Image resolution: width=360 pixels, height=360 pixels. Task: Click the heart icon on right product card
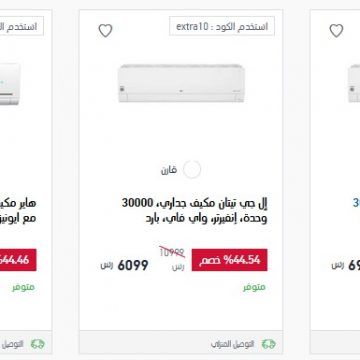pos(336,31)
